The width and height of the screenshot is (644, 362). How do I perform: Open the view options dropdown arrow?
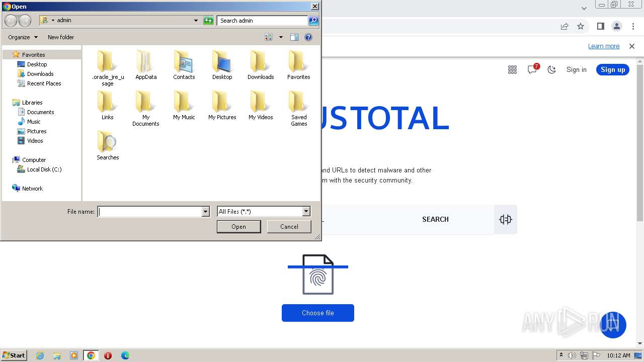click(281, 37)
